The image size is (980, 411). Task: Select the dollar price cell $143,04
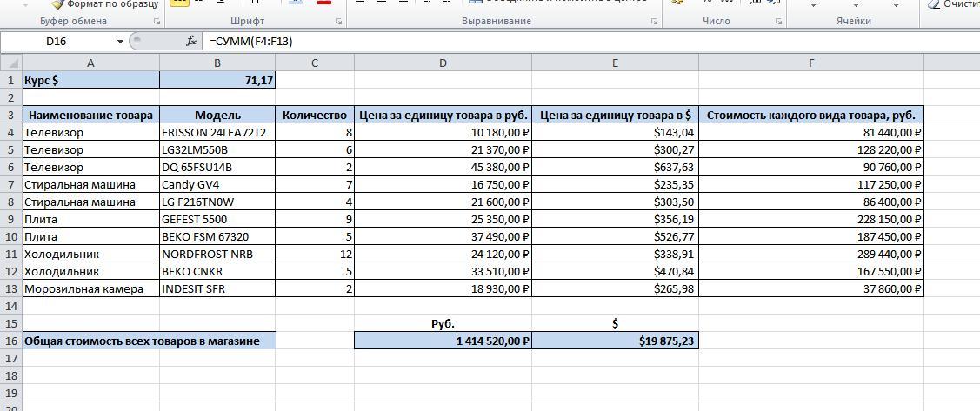pos(616,132)
